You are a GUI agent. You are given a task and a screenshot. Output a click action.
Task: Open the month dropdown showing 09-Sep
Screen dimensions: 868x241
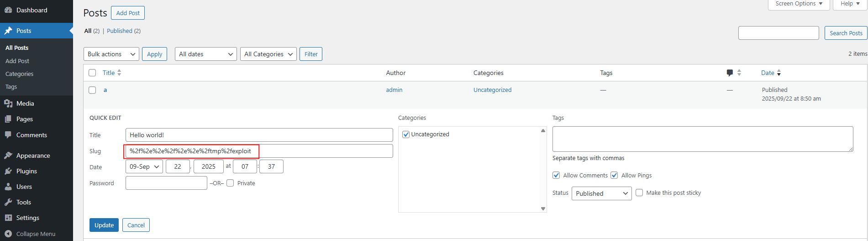pos(144,166)
